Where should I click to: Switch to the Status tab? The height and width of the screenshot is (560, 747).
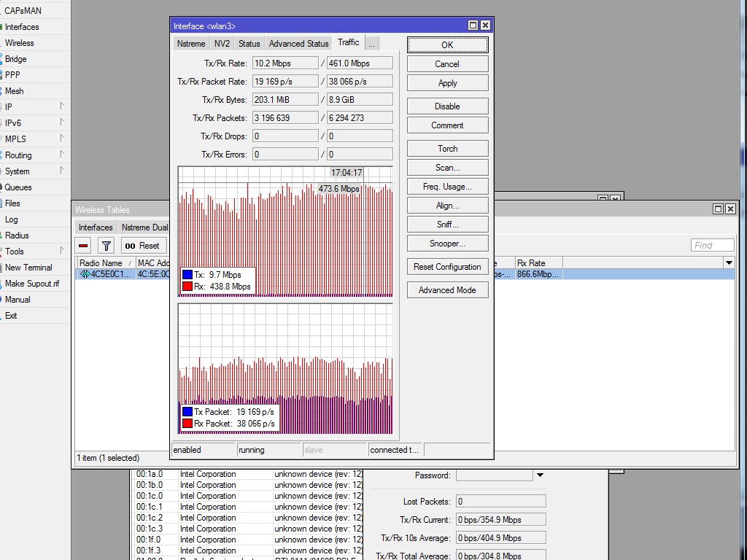click(249, 44)
